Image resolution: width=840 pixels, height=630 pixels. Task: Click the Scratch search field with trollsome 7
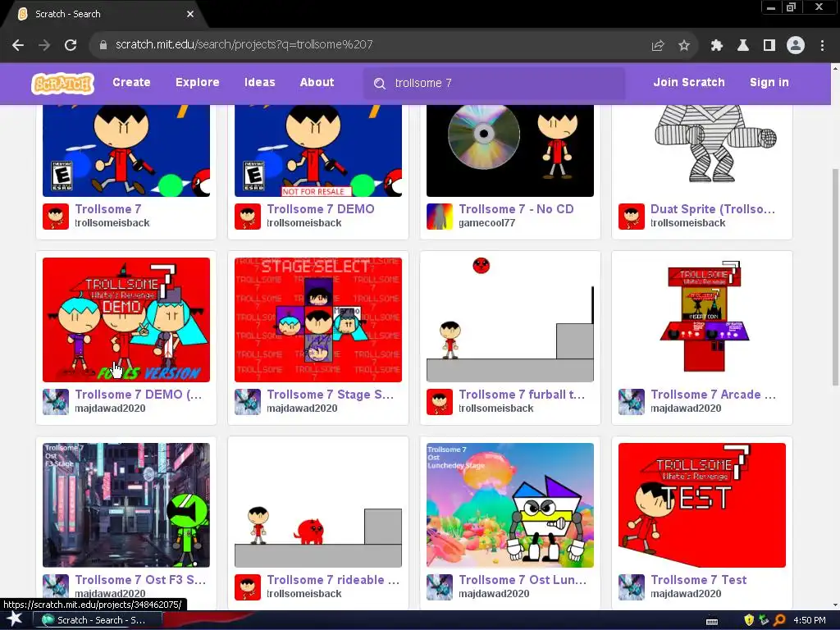click(x=493, y=84)
